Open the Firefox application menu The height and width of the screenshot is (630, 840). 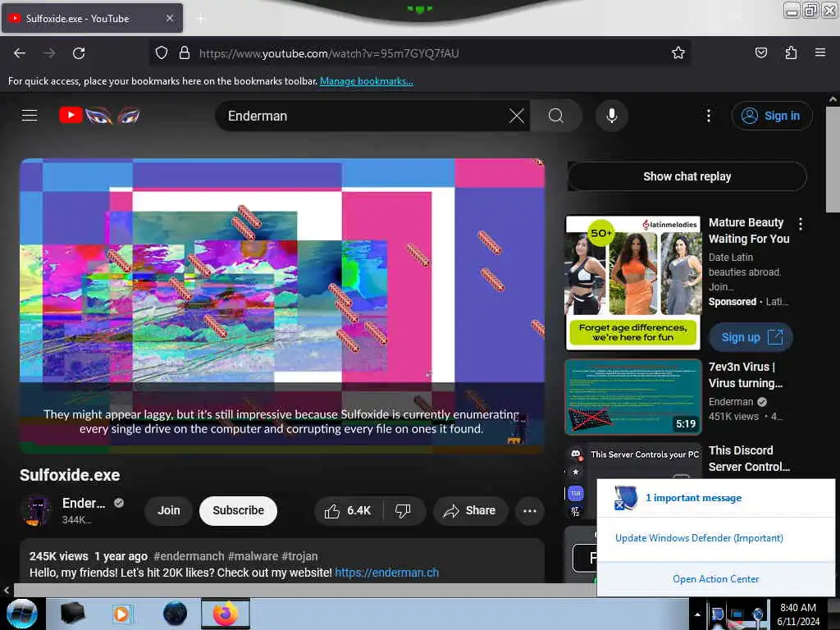click(x=819, y=52)
